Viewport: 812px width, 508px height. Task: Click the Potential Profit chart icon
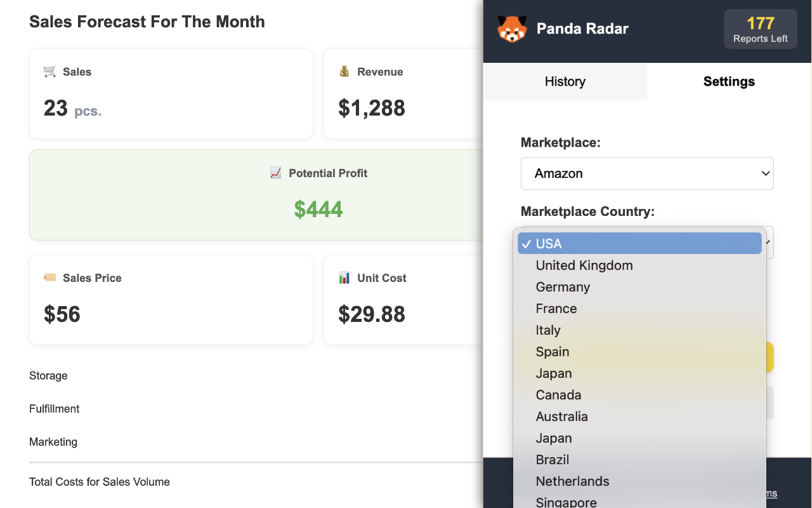coord(275,173)
